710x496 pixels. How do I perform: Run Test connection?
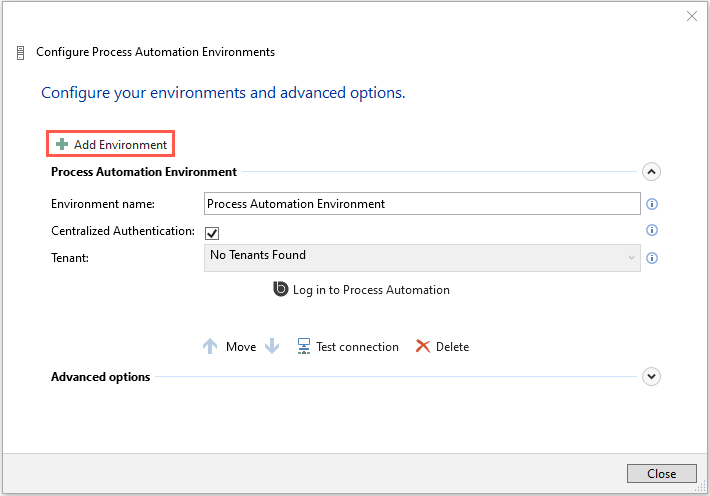[347, 347]
